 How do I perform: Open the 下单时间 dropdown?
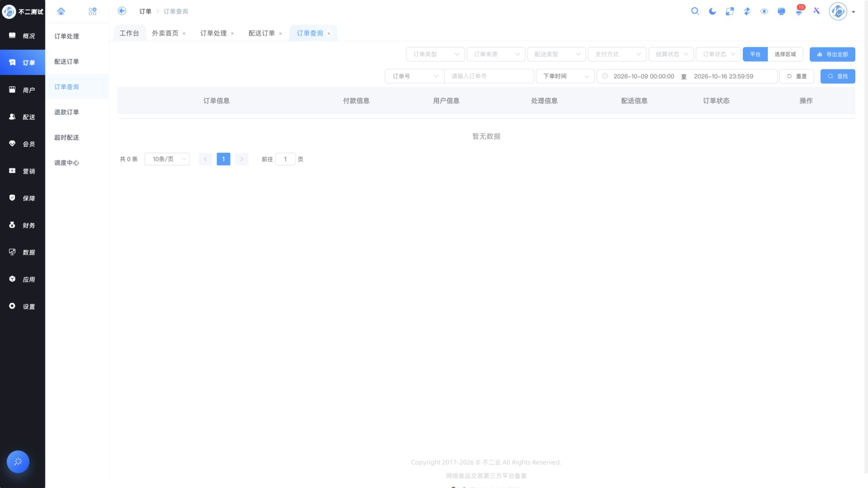coord(565,76)
